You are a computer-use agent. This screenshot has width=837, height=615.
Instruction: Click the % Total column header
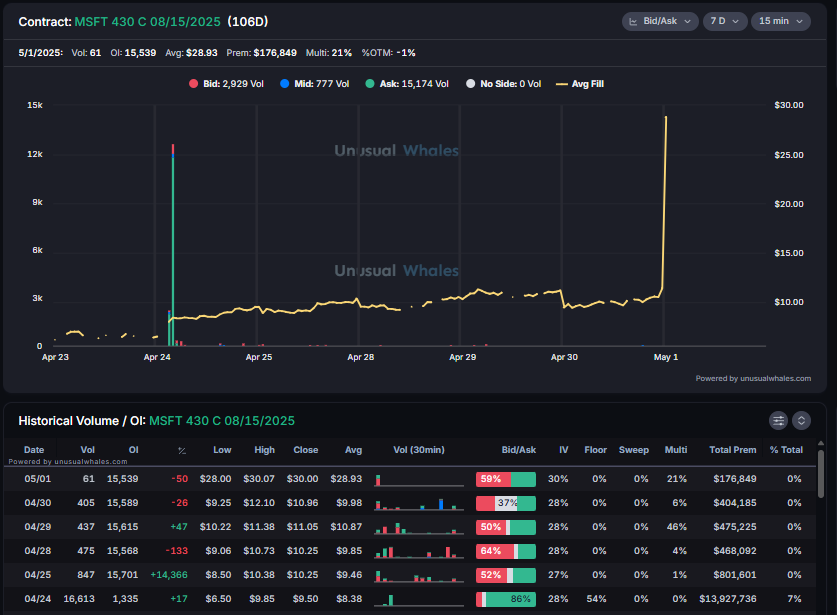[x=786, y=450]
